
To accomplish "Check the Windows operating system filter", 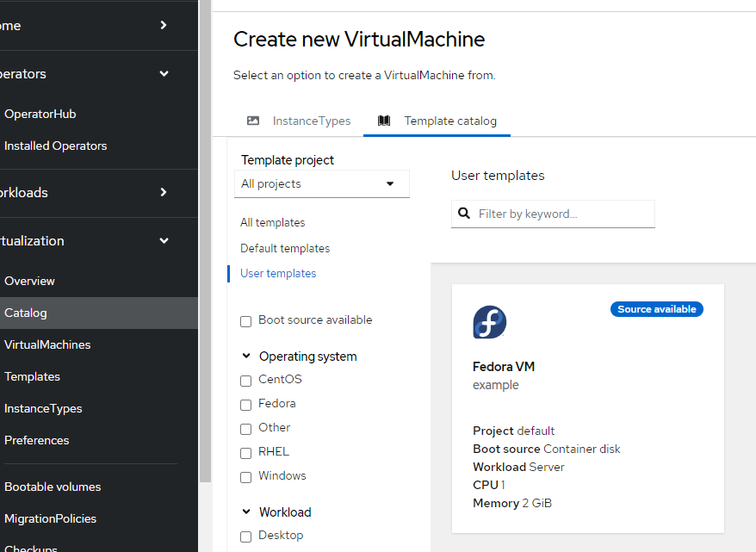I will click(245, 476).
